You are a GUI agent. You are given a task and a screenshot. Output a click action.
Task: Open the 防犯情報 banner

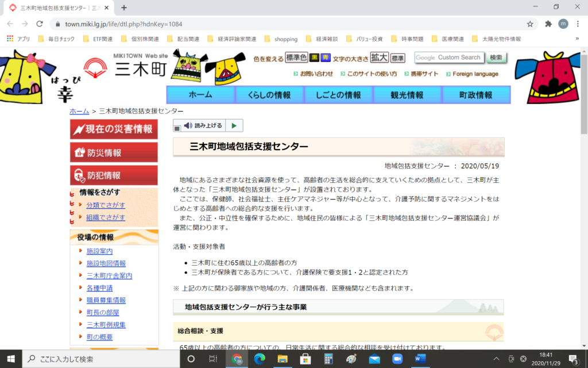pos(114,175)
